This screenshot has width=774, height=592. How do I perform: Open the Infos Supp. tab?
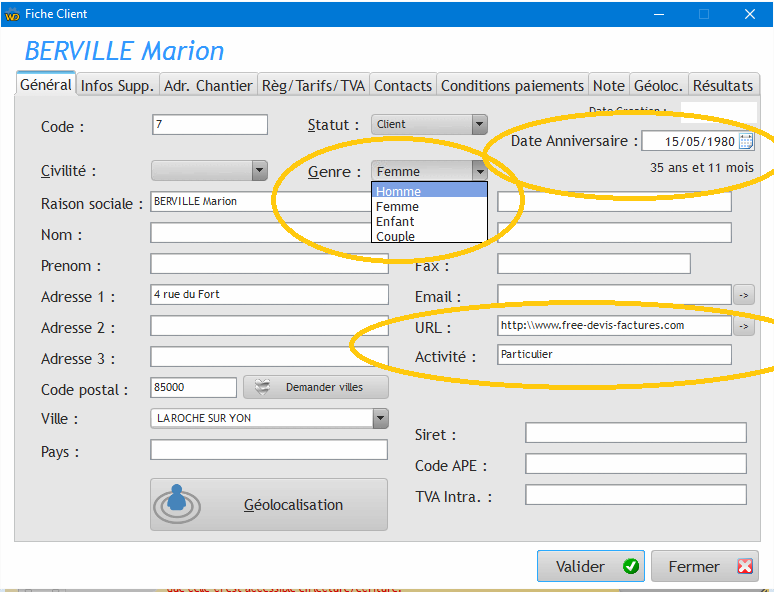click(117, 86)
